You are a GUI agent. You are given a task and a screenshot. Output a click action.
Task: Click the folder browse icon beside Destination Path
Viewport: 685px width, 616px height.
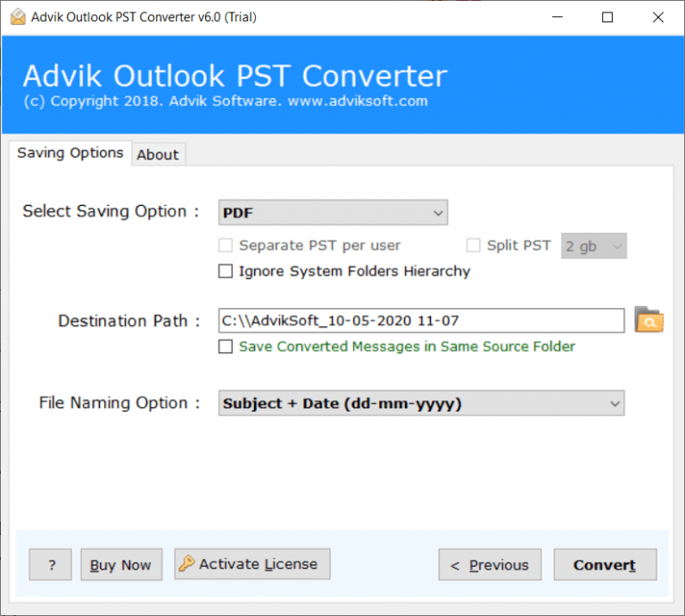pos(648,319)
